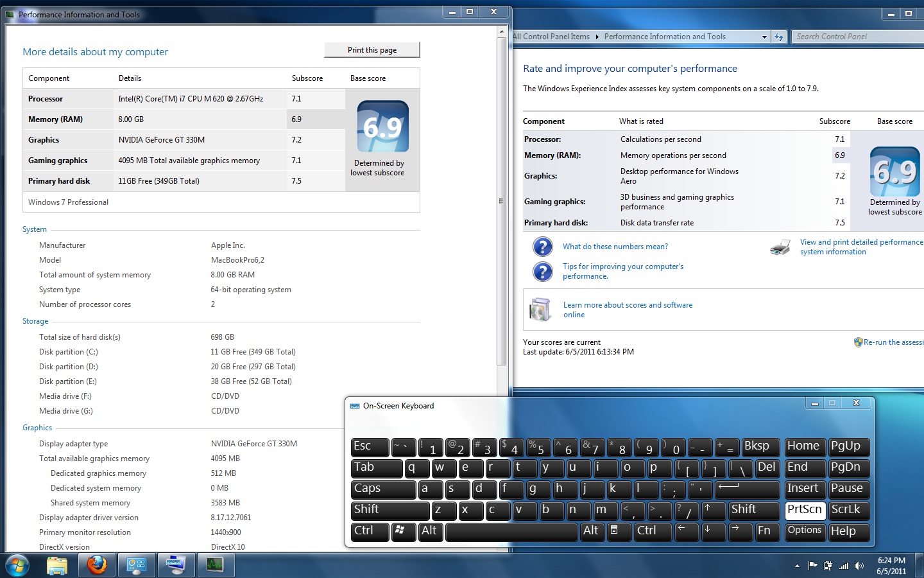Click the printer icon beside detailed performance link
Viewport: 924px width, 578px height.
click(780, 247)
